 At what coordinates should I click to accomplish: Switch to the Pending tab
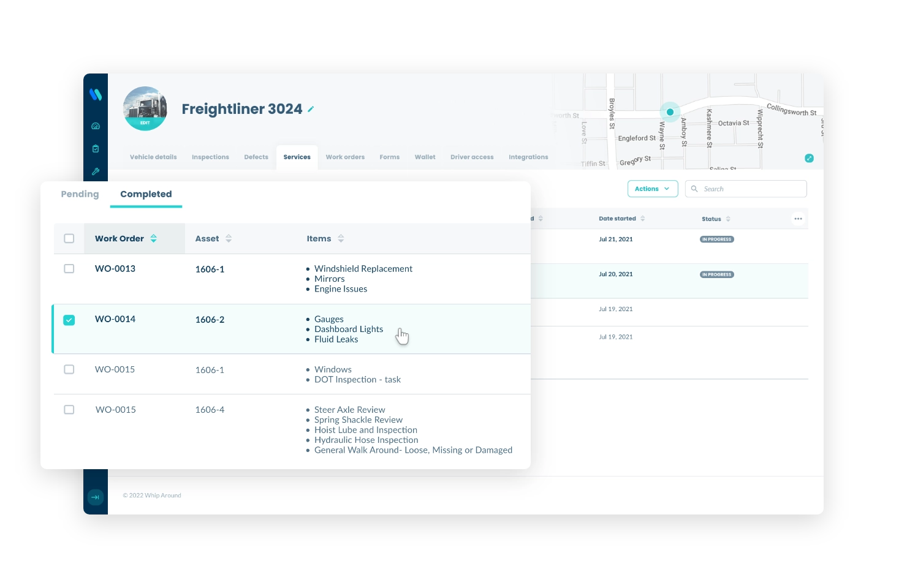[79, 194]
